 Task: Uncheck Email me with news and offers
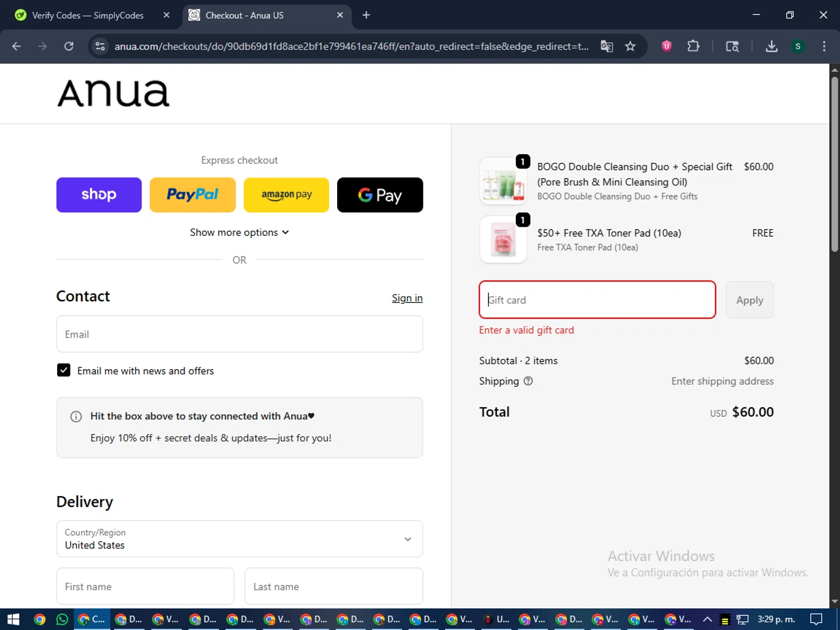(64, 371)
